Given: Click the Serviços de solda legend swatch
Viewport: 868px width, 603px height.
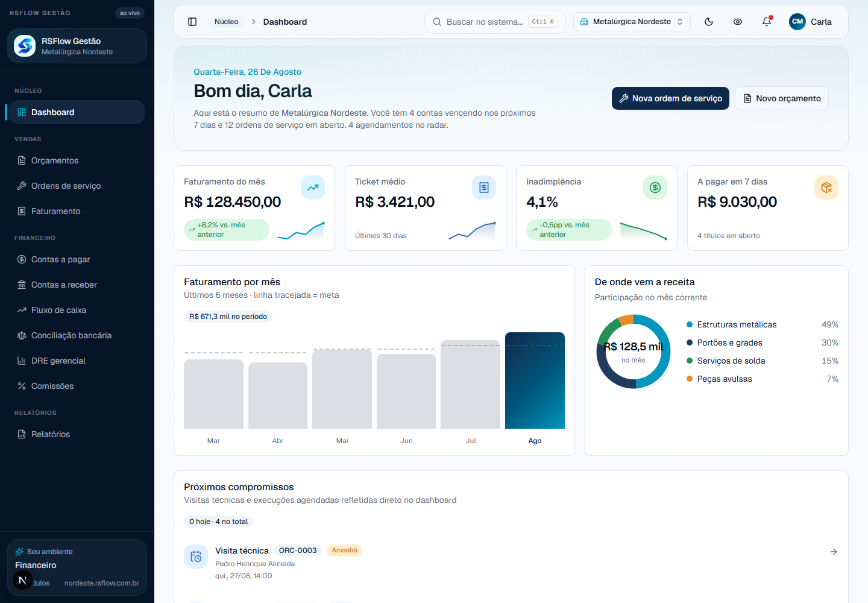Looking at the screenshot, I should [690, 361].
